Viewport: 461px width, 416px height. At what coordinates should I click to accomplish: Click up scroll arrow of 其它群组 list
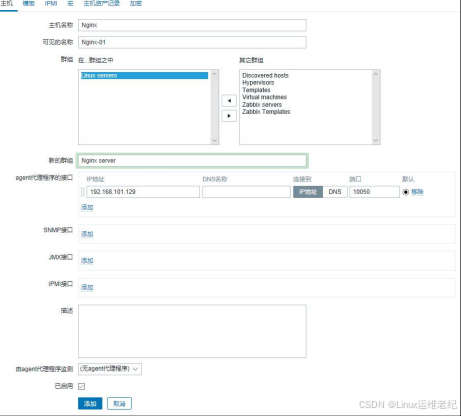376,74
